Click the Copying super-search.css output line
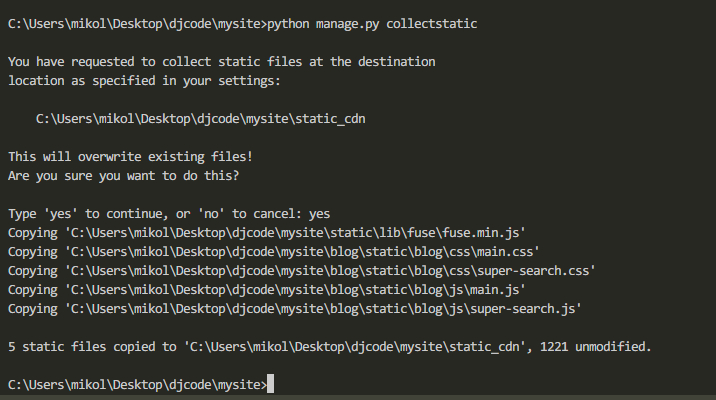 (x=302, y=271)
